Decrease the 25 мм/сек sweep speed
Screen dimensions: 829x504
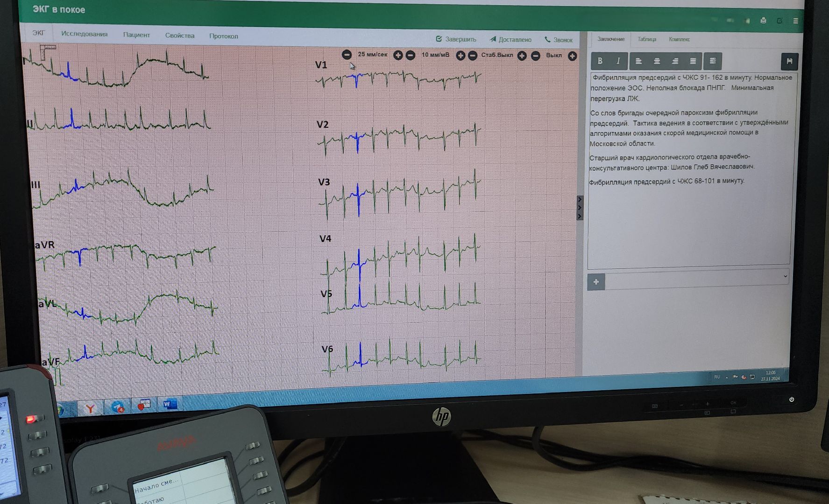(x=347, y=55)
